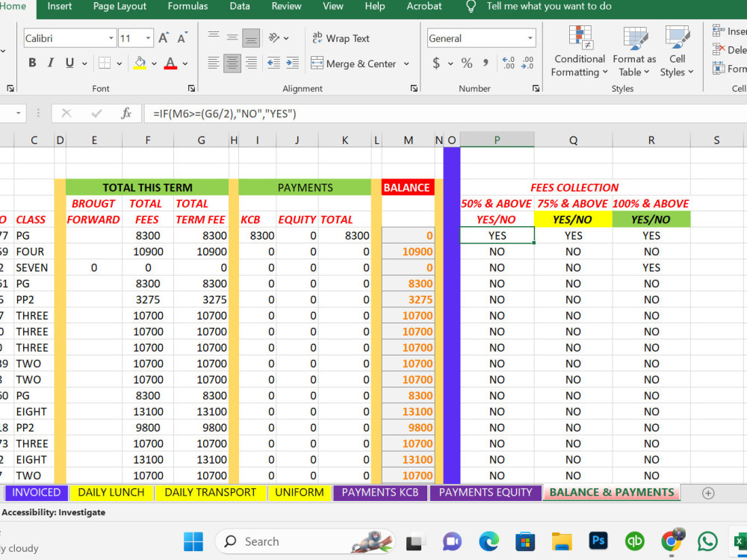Open Font Color dropdown arrow
This screenshot has height=560, width=747.
(185, 63)
